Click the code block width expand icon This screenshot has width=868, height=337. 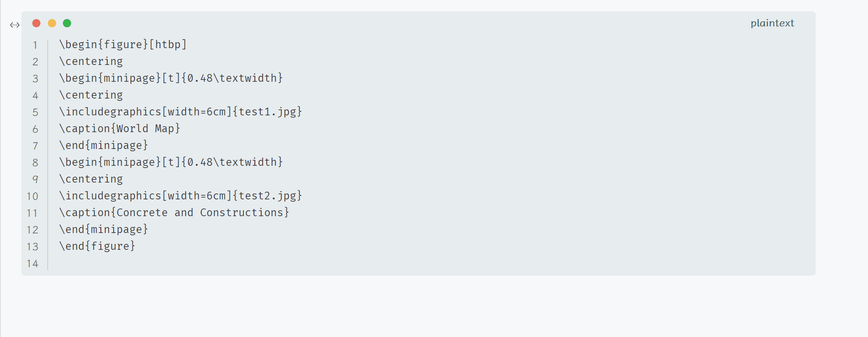(15, 25)
